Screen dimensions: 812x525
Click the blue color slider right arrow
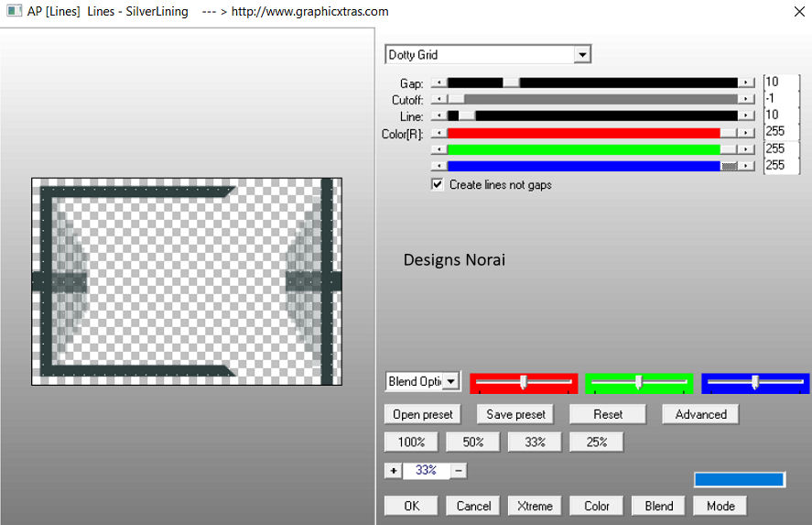coord(746,166)
